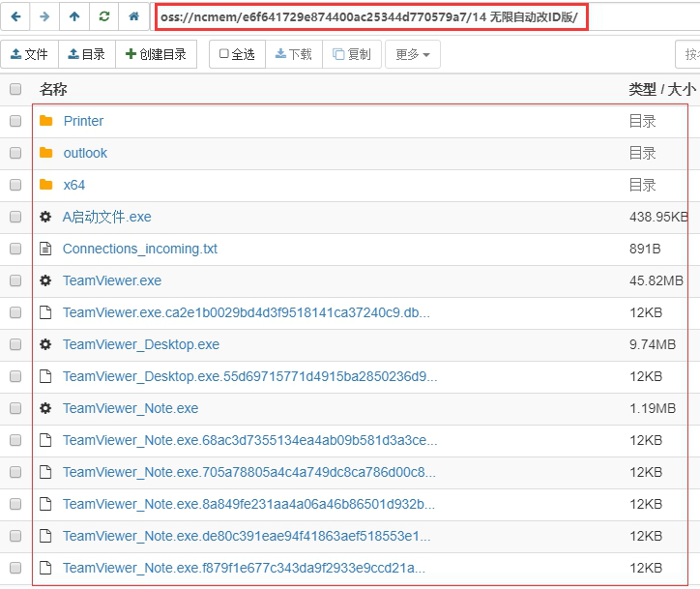The width and height of the screenshot is (700, 589).
Task: Click the gear icon beside TeamViewer_Note.exe
Action: point(45,408)
